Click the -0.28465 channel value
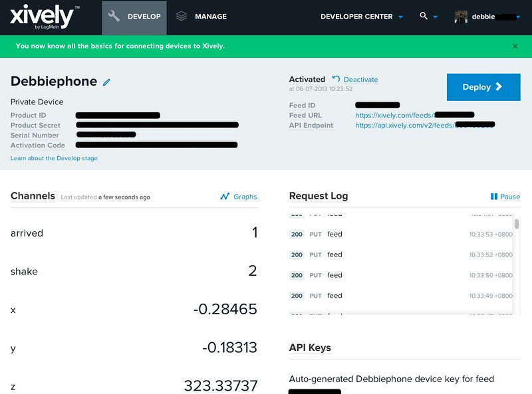The height and width of the screenshot is (394, 532). [x=225, y=309]
